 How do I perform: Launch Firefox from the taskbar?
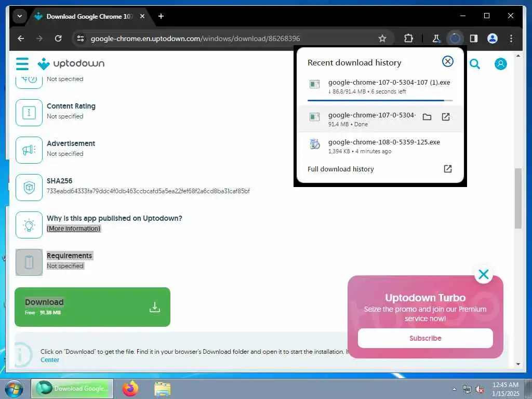click(130, 389)
